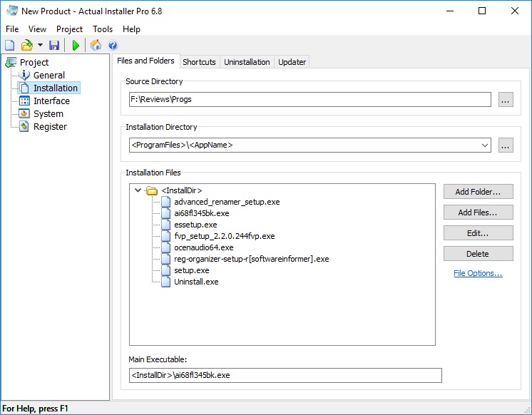This screenshot has height=415, width=532.
Task: Open the View menu
Action: click(37, 29)
